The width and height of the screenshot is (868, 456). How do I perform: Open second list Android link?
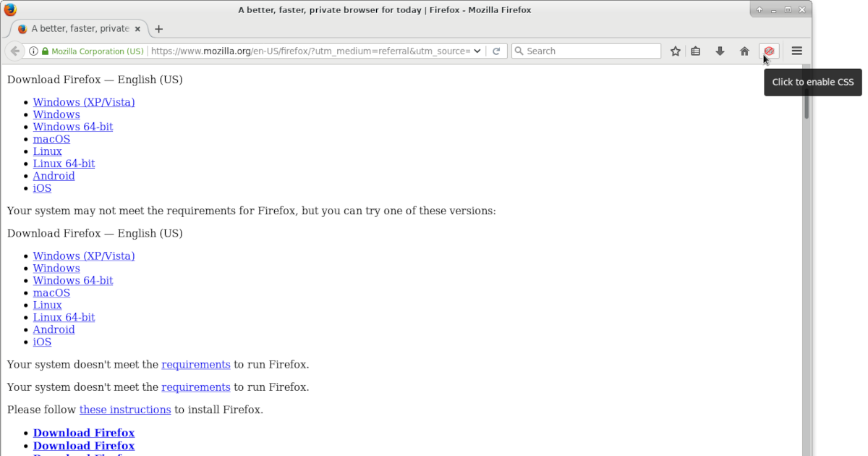tap(54, 329)
